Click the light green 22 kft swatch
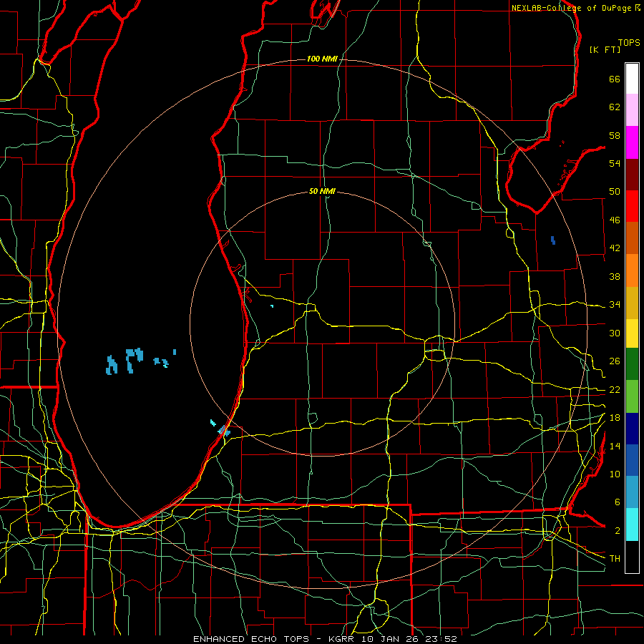The height and width of the screenshot is (644, 644). click(632, 396)
